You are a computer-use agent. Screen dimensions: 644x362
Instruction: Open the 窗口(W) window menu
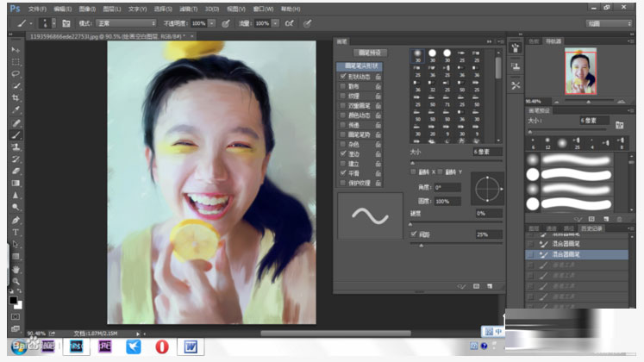(x=263, y=9)
